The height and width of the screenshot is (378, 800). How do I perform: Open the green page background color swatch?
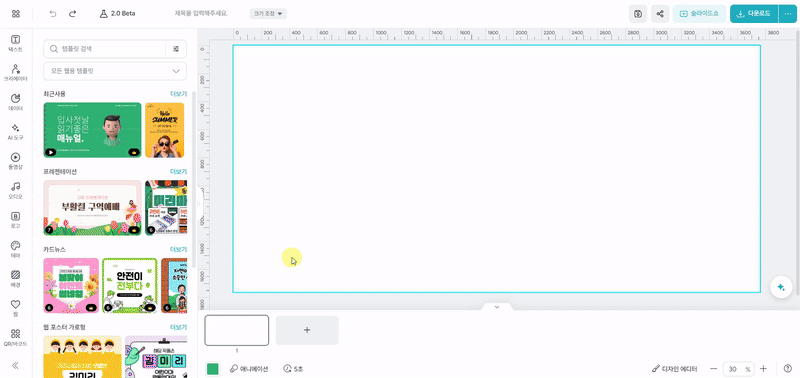[213, 369]
